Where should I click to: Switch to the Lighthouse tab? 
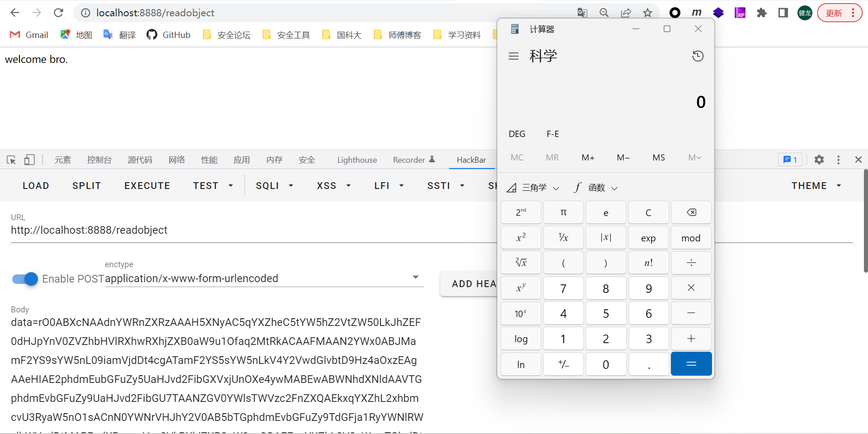click(x=357, y=160)
